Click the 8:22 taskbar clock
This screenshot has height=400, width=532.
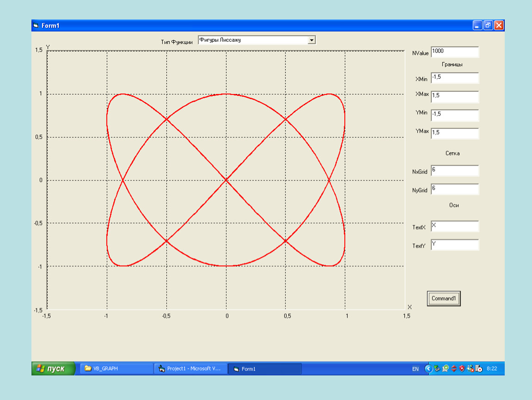point(492,369)
